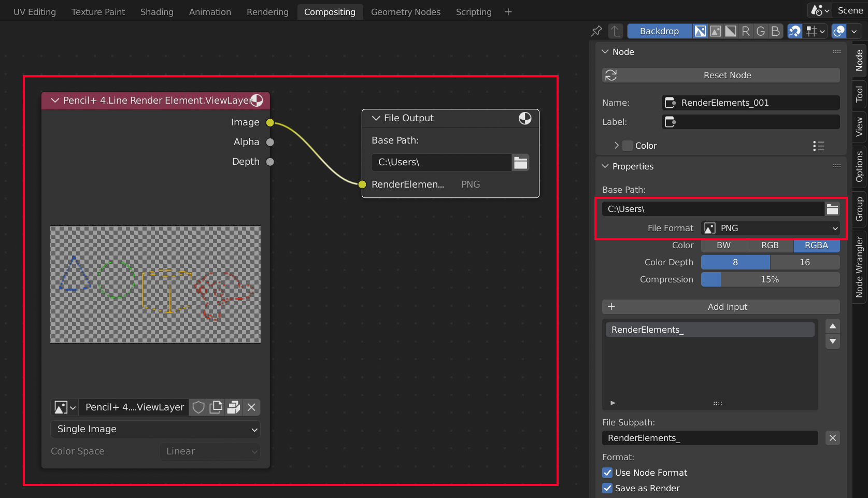Viewport: 868px width, 498px height.
Task: Click the fake user shield icon
Action: pyautogui.click(x=198, y=407)
